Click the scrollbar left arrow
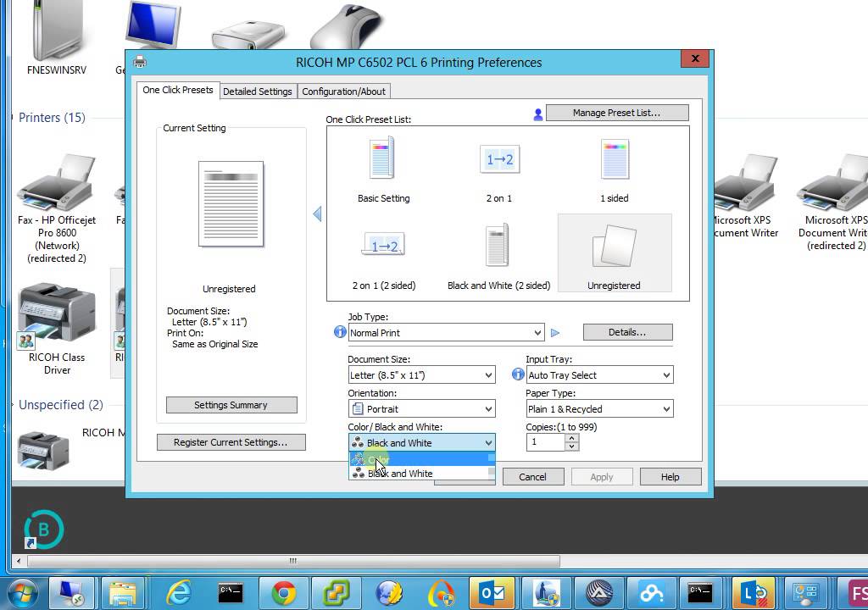868x610 pixels. point(19,561)
